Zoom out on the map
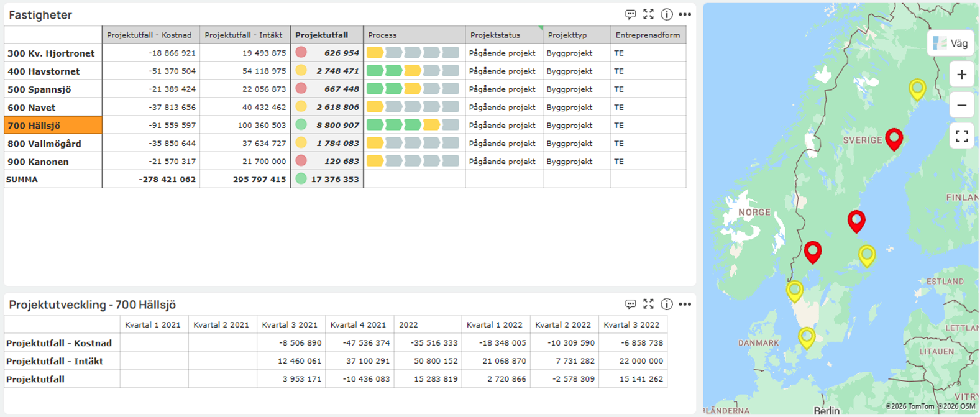This screenshot has width=980, height=417. (x=961, y=106)
